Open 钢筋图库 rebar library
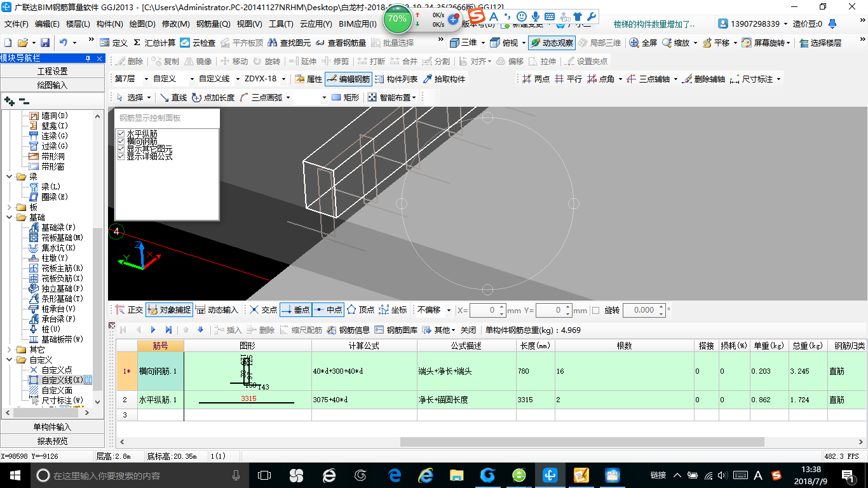The height and width of the screenshot is (488, 868). (x=397, y=330)
